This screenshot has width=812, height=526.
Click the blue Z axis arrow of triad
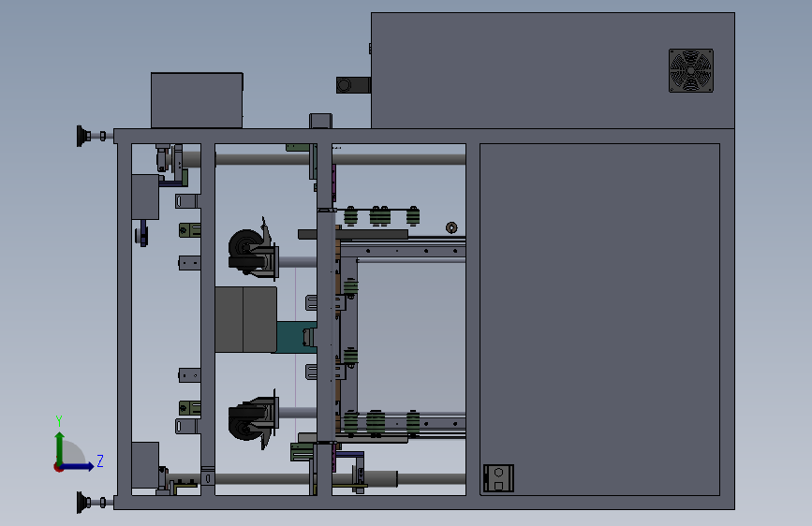coord(78,466)
